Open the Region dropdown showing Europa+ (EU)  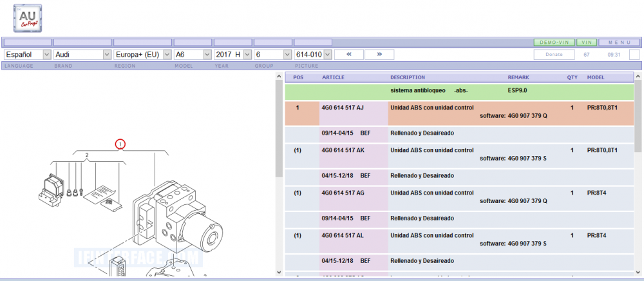(142, 54)
